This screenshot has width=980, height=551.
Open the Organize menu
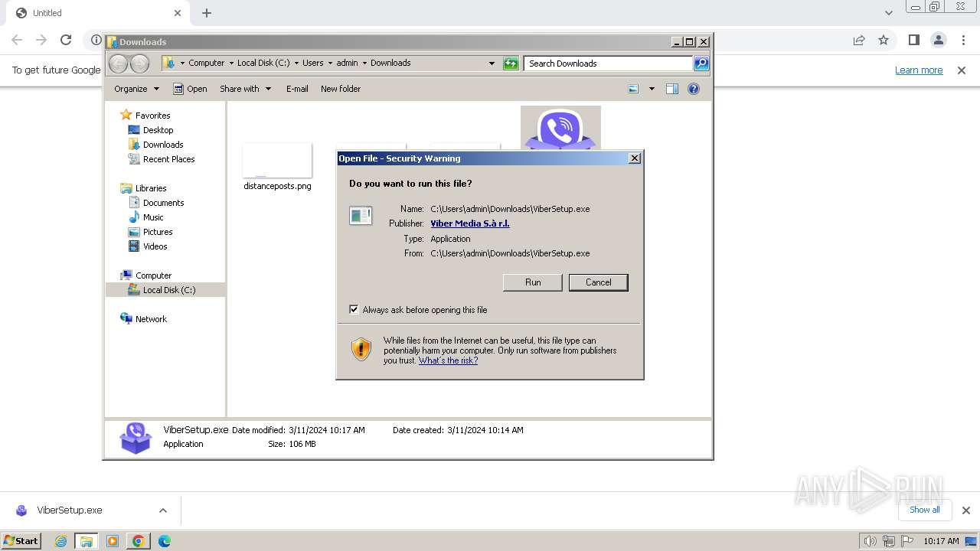click(x=136, y=89)
